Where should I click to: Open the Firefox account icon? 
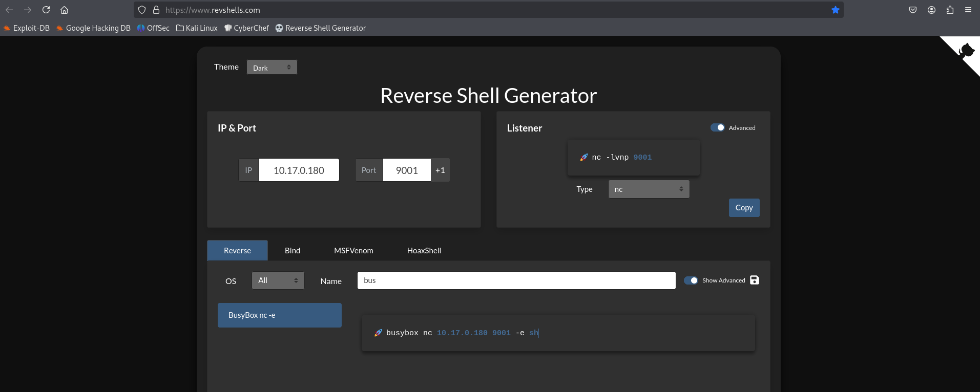coord(931,10)
